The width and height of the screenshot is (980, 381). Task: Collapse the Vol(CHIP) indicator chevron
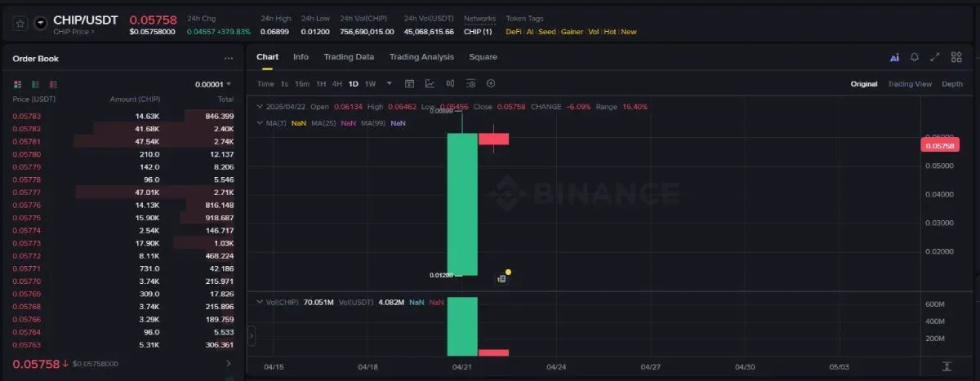[x=261, y=302]
